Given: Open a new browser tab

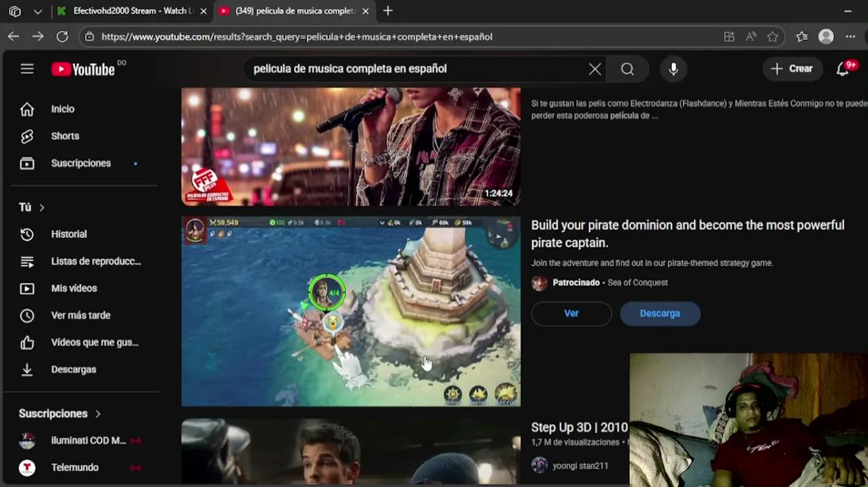Looking at the screenshot, I should (x=388, y=11).
